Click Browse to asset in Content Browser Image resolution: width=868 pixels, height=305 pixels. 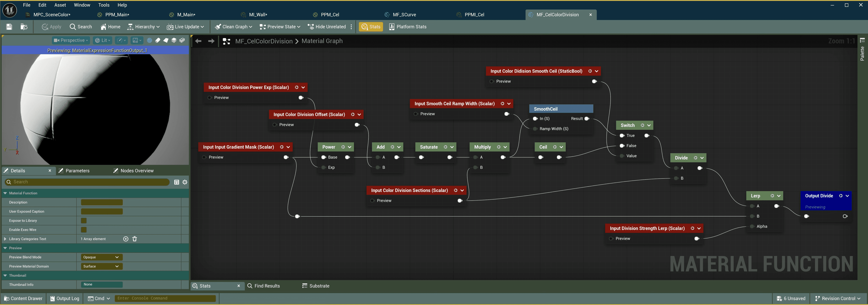pyautogui.click(x=24, y=27)
